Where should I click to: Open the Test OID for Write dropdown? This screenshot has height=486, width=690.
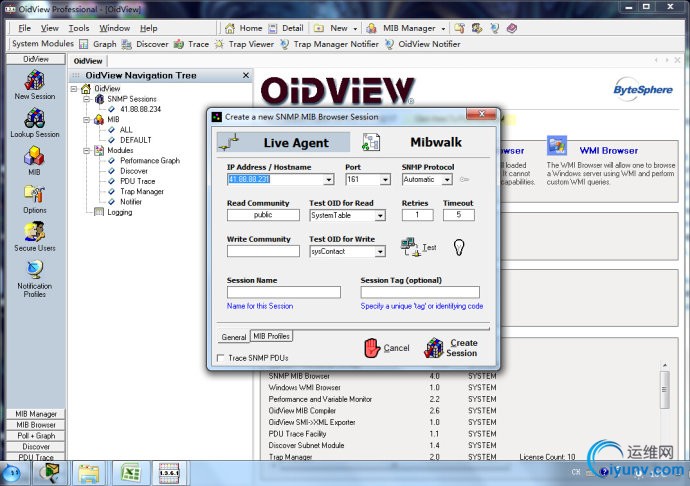point(380,251)
